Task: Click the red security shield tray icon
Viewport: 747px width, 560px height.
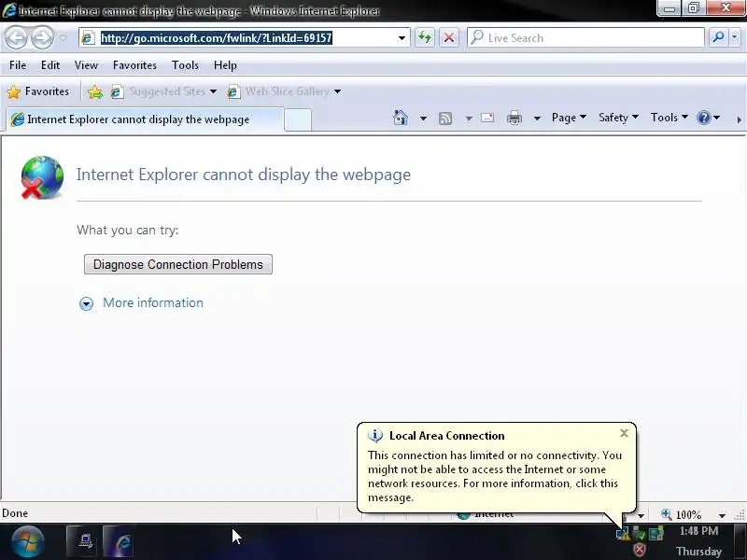Action: coord(640,550)
